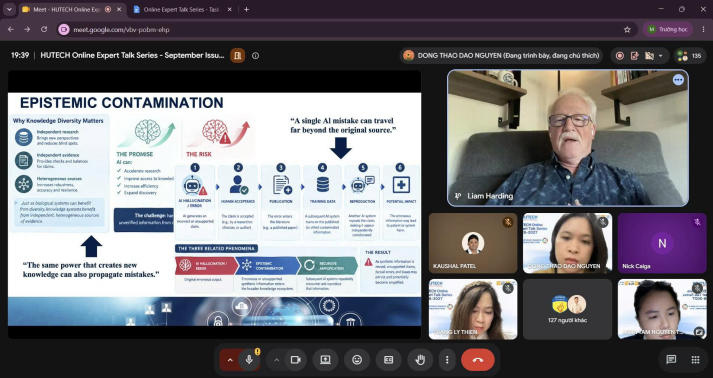Open the activities grid icon
This screenshot has height=378, width=713.
point(695,360)
